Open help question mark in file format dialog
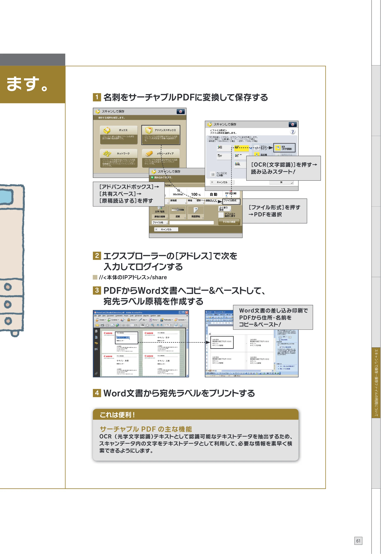The width and height of the screenshot is (392, 554). (x=293, y=132)
